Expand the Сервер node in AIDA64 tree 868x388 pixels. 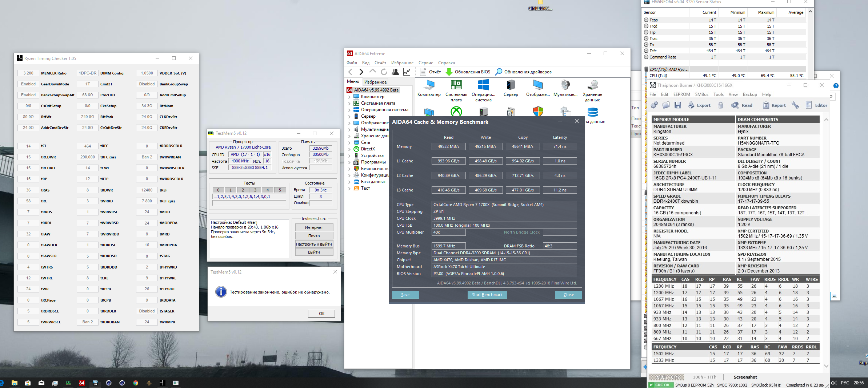tap(349, 117)
